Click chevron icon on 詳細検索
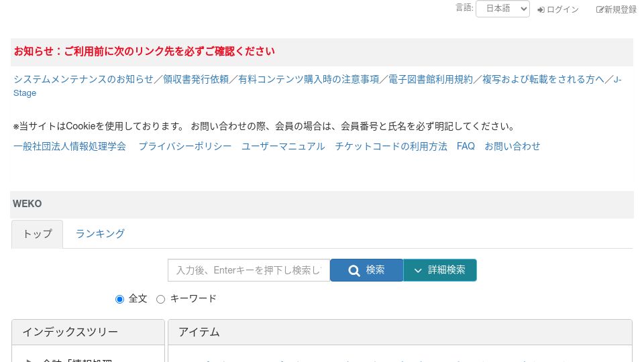 [418, 270]
